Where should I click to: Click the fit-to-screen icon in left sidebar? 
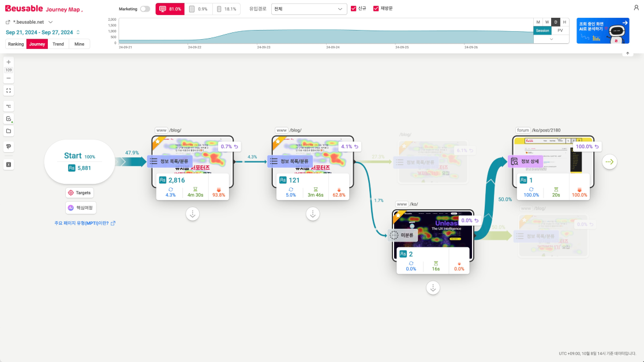point(9,90)
